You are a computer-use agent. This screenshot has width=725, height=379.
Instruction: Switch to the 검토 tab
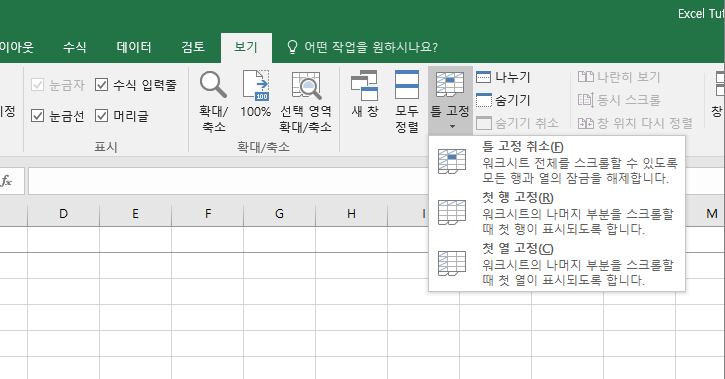193,47
